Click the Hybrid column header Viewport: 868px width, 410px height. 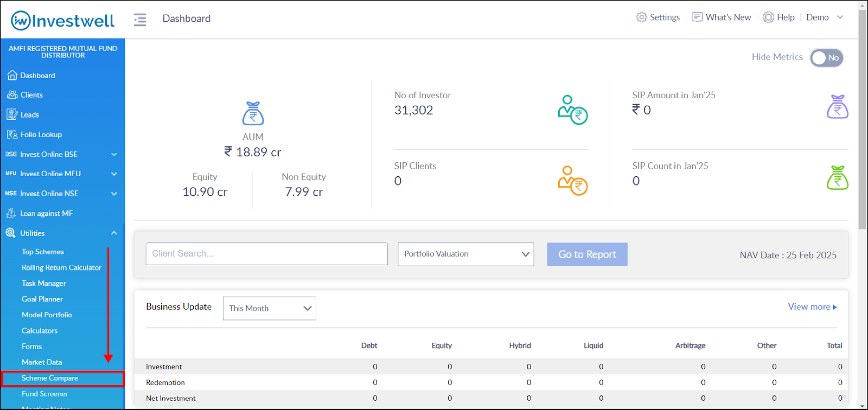[520, 345]
